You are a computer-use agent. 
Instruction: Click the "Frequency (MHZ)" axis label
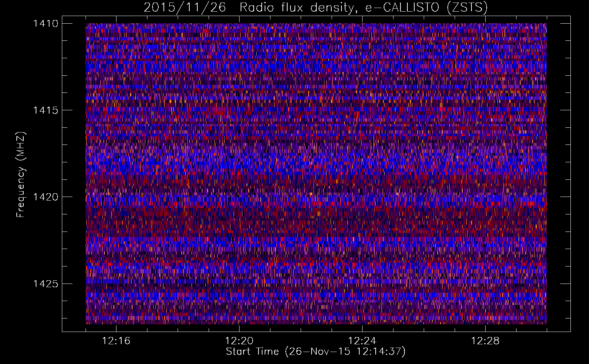pyautogui.click(x=21, y=174)
